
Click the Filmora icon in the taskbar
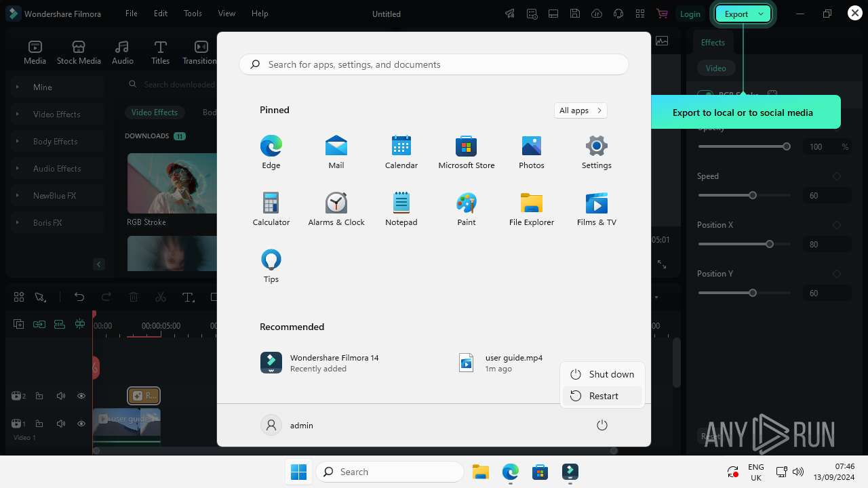tap(570, 472)
